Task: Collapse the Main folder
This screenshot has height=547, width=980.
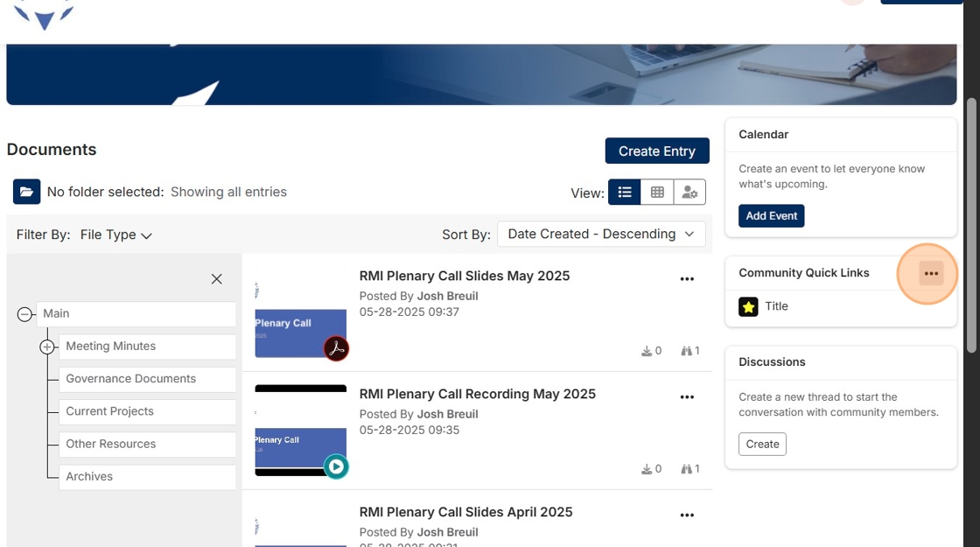Action: pos(24,314)
